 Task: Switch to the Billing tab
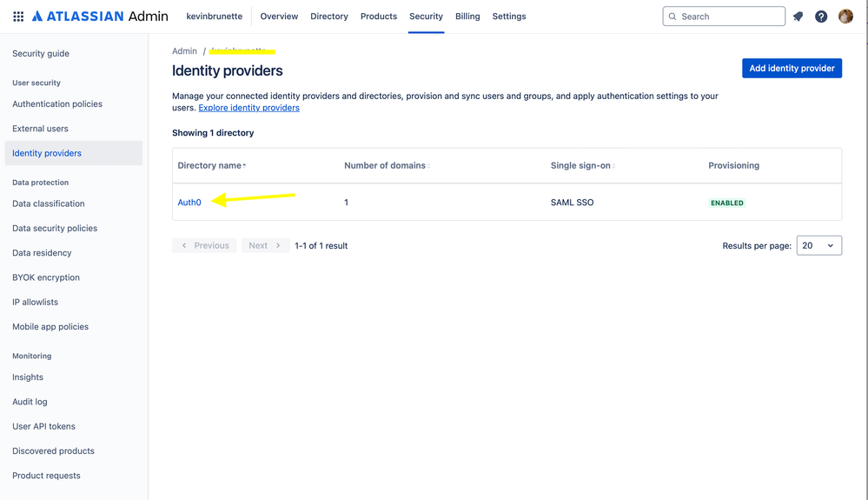pyautogui.click(x=467, y=17)
